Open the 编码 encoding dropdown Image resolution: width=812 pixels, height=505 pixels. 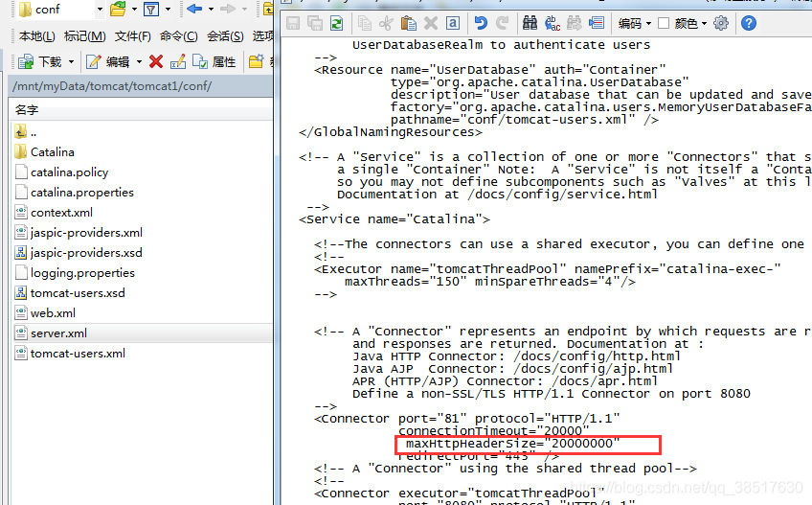coord(635,23)
